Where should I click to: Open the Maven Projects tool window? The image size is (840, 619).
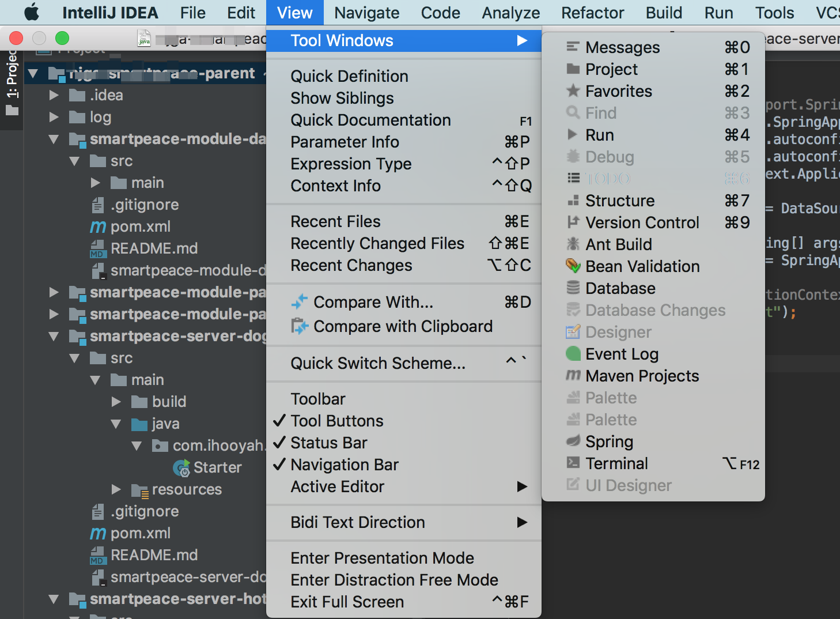click(x=641, y=376)
